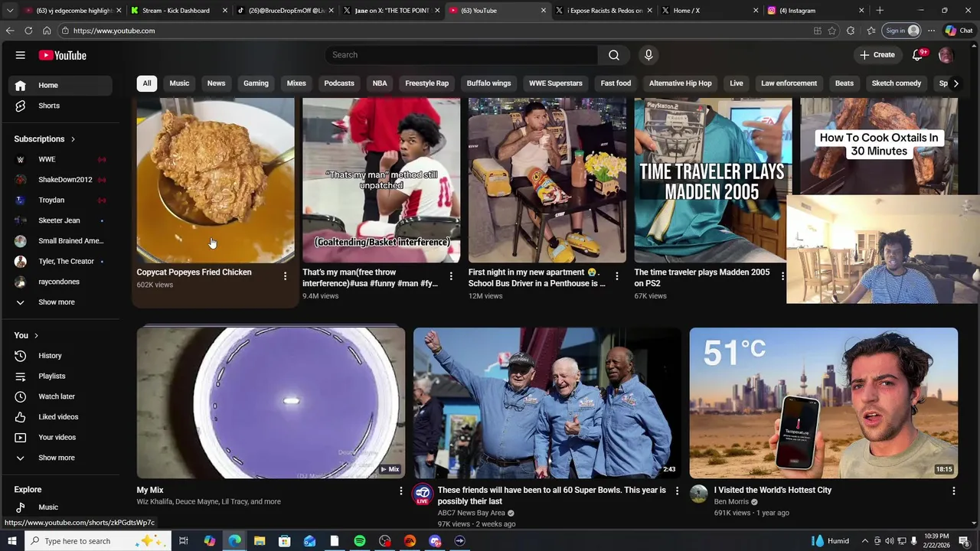Open the YouTube hamburger guide menu
The image size is (980, 551).
coord(21,55)
